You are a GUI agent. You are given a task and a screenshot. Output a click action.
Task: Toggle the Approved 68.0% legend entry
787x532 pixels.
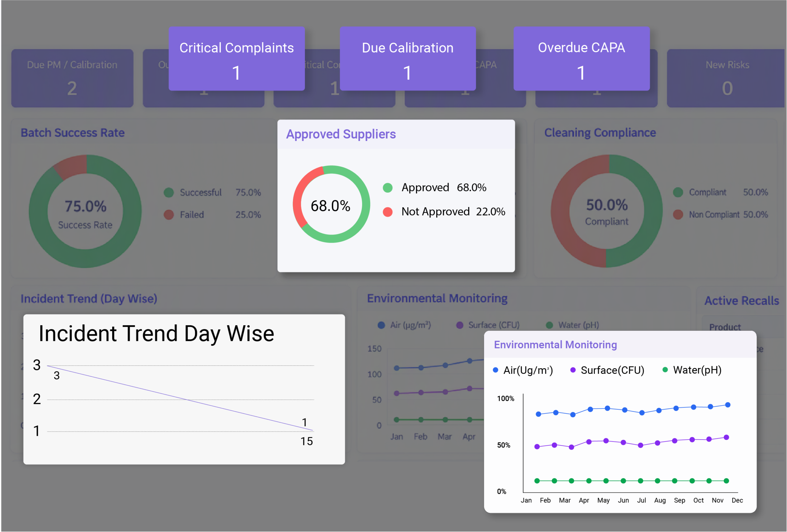coord(434,187)
